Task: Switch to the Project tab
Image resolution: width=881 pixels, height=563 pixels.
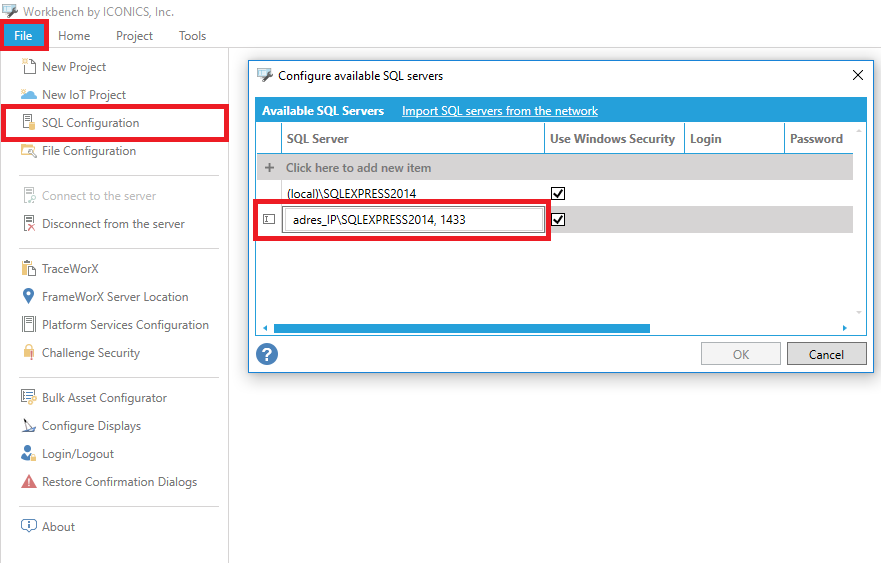Action: [x=134, y=35]
